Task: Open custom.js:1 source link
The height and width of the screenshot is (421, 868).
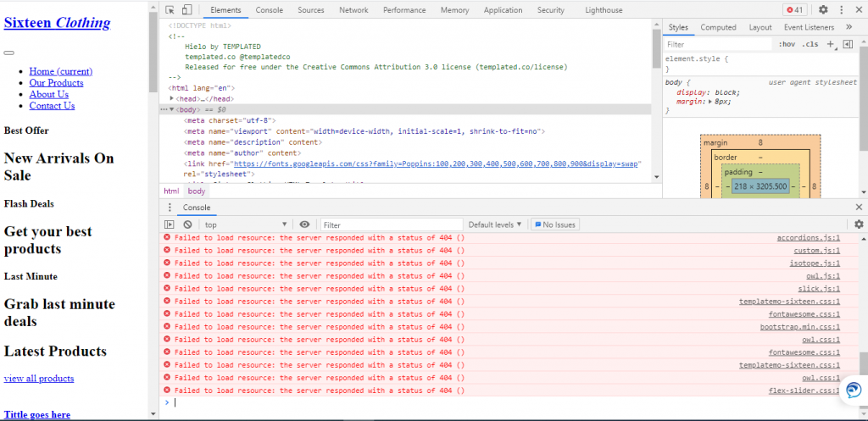Action: pyautogui.click(x=816, y=251)
